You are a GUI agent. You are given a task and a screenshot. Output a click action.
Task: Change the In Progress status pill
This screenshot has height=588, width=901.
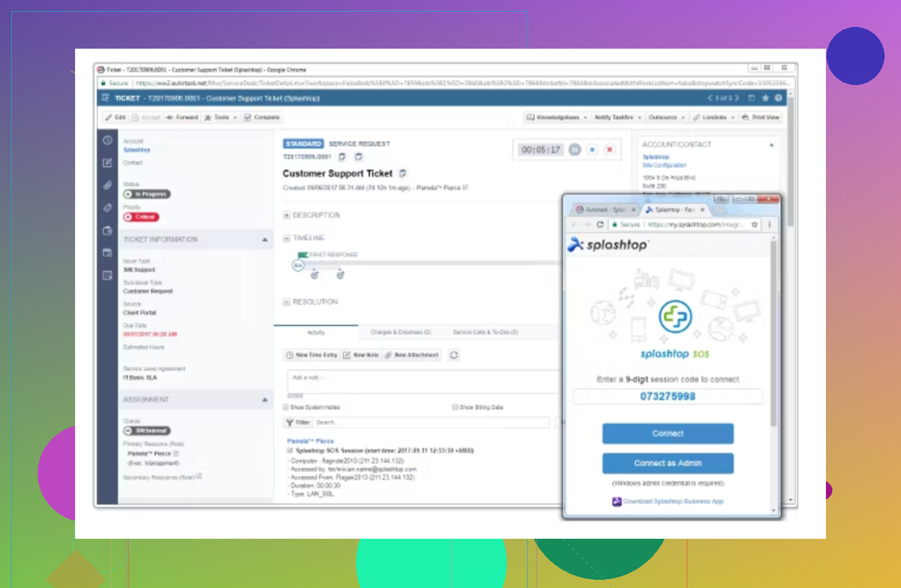[x=147, y=194]
